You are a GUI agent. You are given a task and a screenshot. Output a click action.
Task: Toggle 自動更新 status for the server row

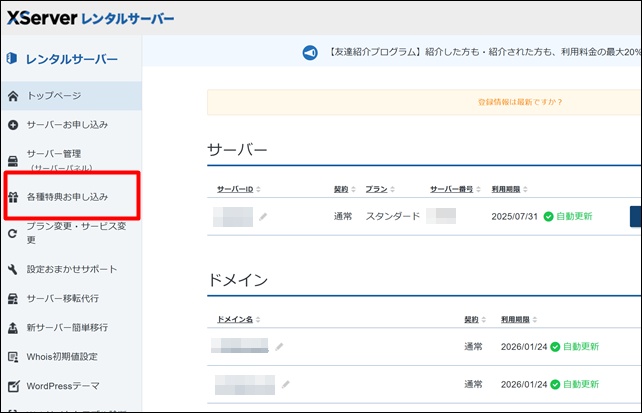tap(568, 216)
